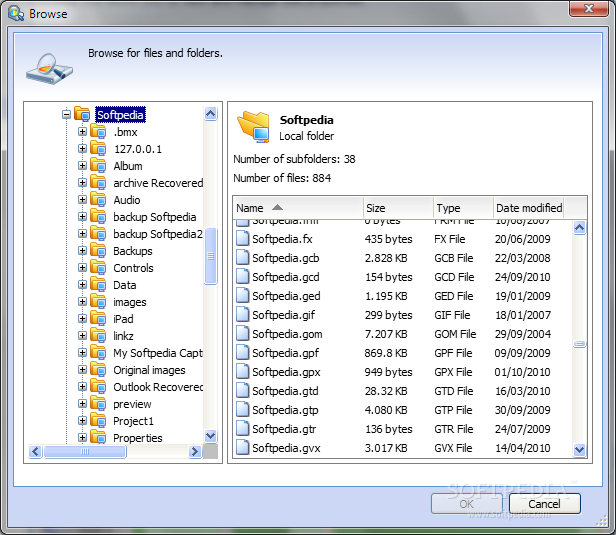This screenshot has height=535, width=616.
Task: Click file list scrollbar down arrow
Action: [x=580, y=449]
